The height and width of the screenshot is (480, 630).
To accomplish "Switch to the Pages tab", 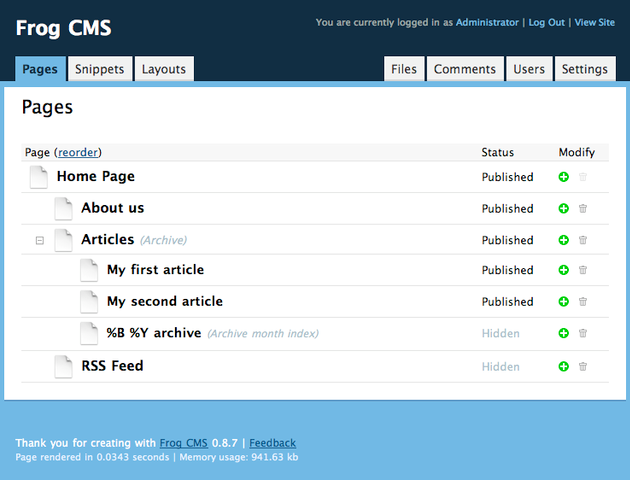I will tap(40, 69).
